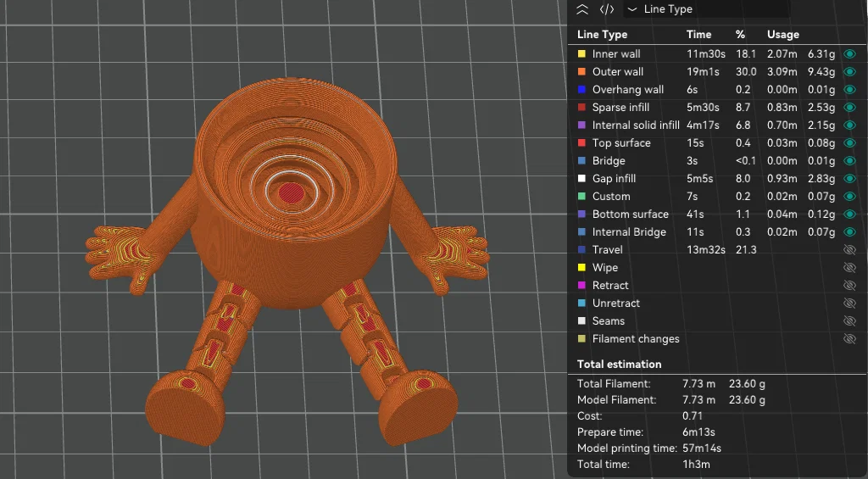Toggle Top surface visibility eye

tap(849, 143)
